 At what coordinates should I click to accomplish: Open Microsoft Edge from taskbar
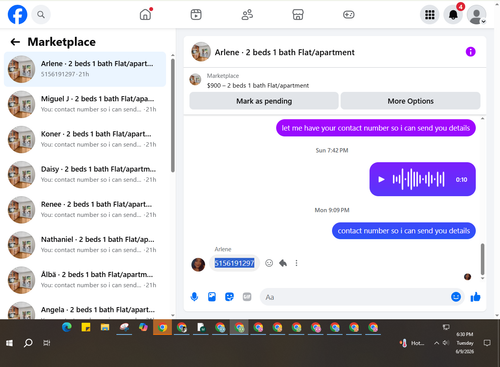click(67, 327)
